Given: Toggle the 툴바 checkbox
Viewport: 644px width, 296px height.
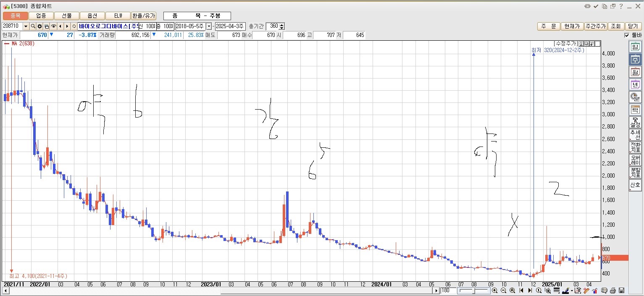Looking at the screenshot, I should (627, 35).
